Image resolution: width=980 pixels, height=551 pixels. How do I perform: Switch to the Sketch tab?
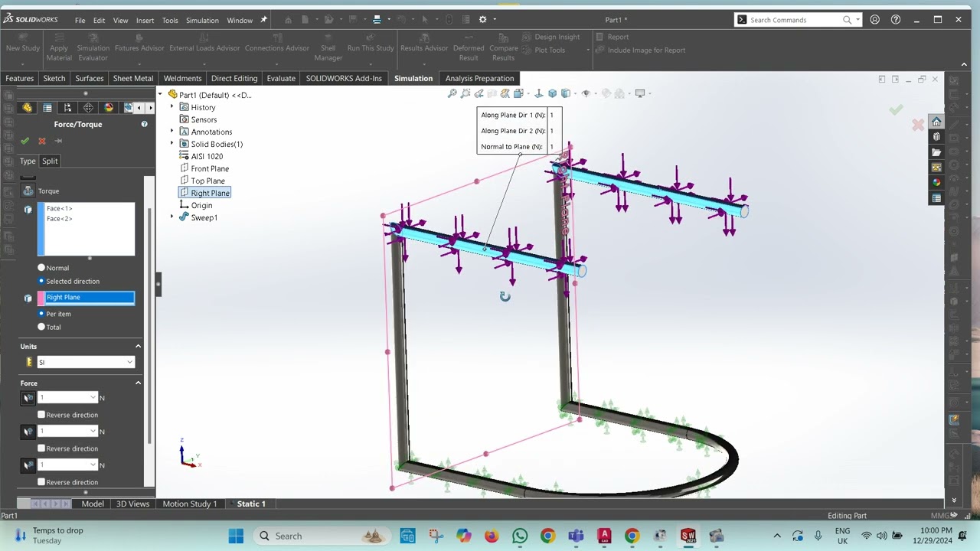(54, 78)
